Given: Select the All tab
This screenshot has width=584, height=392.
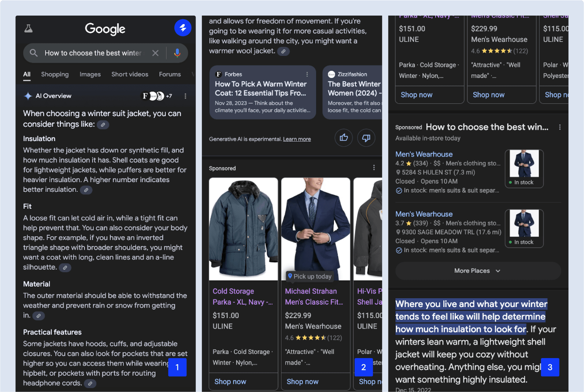Looking at the screenshot, I should 27,74.
